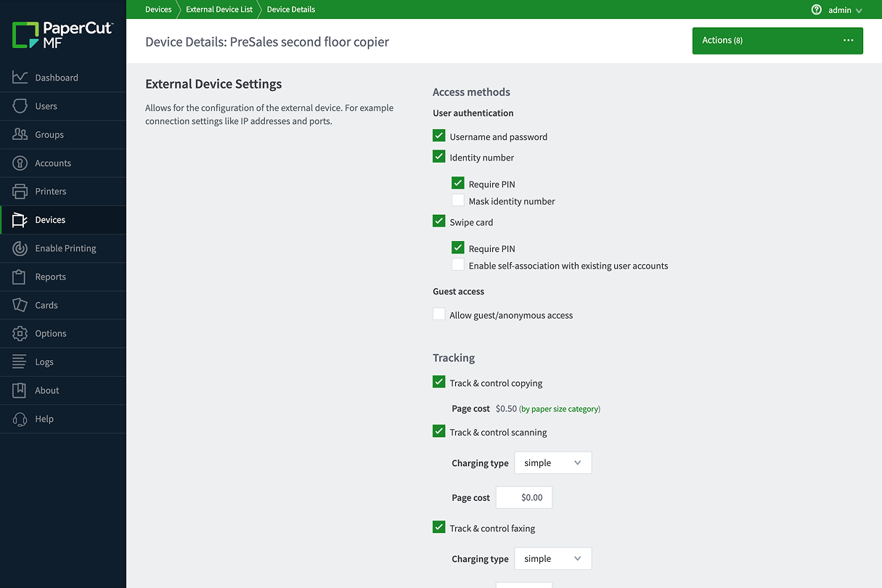Open the ellipsis menu next to Actions

(x=848, y=41)
